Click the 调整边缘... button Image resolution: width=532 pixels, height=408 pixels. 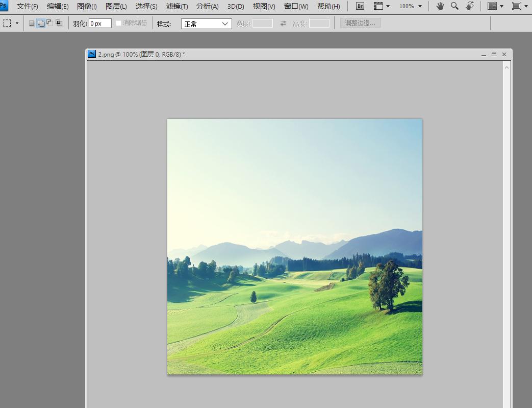pyautogui.click(x=360, y=23)
